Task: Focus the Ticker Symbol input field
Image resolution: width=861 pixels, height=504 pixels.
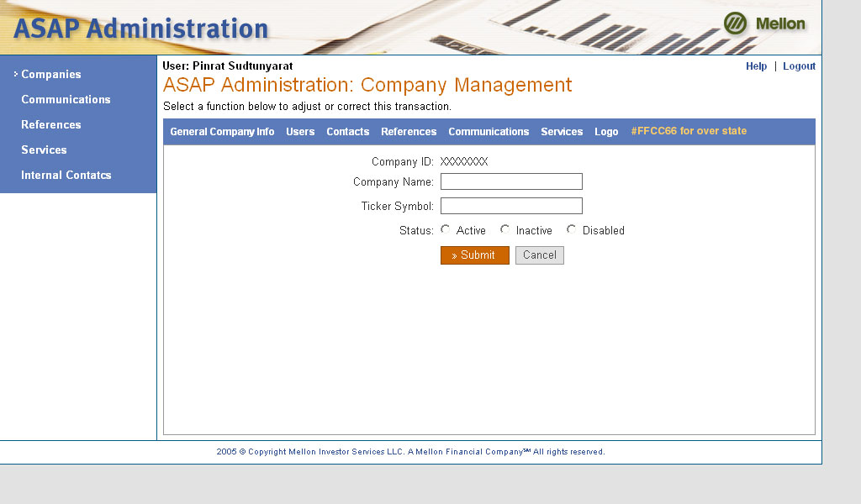Action: (x=511, y=206)
